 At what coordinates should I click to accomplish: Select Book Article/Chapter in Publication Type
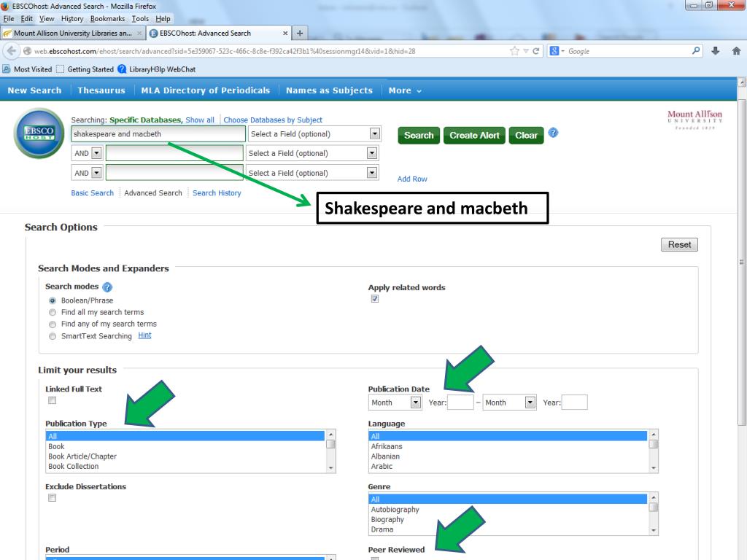[82, 456]
